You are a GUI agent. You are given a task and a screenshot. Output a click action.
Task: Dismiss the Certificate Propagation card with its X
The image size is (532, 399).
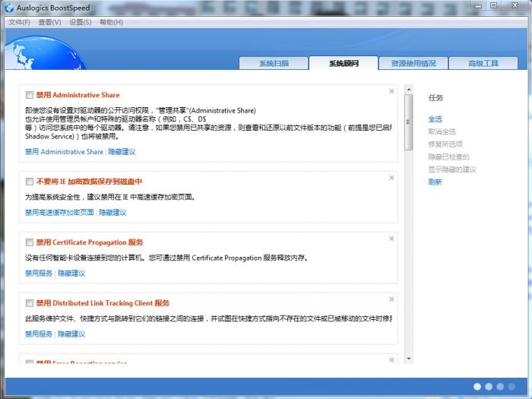pyautogui.click(x=391, y=239)
